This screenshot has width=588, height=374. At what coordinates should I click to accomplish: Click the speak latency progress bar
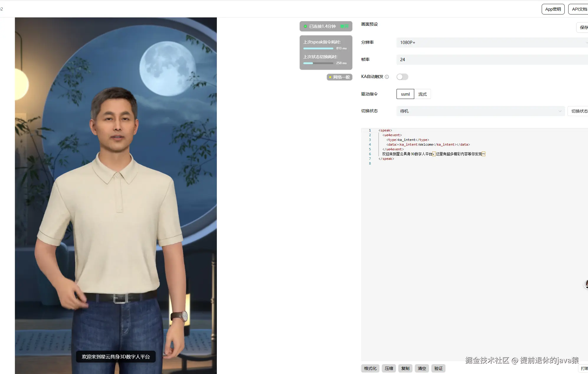[x=318, y=48]
